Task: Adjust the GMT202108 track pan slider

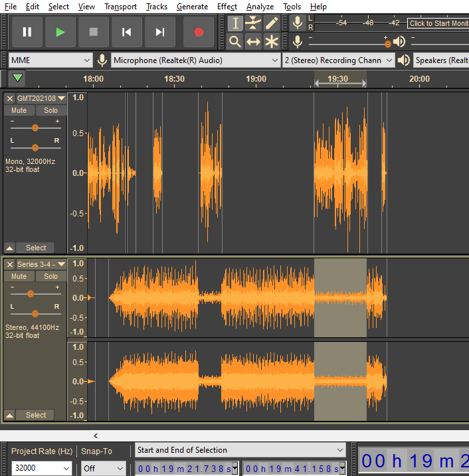Action: (35, 148)
